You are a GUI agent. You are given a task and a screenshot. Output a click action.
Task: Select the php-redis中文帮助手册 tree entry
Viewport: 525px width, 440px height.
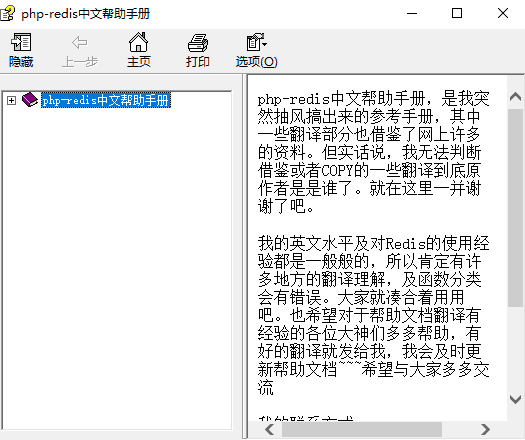tap(106, 100)
